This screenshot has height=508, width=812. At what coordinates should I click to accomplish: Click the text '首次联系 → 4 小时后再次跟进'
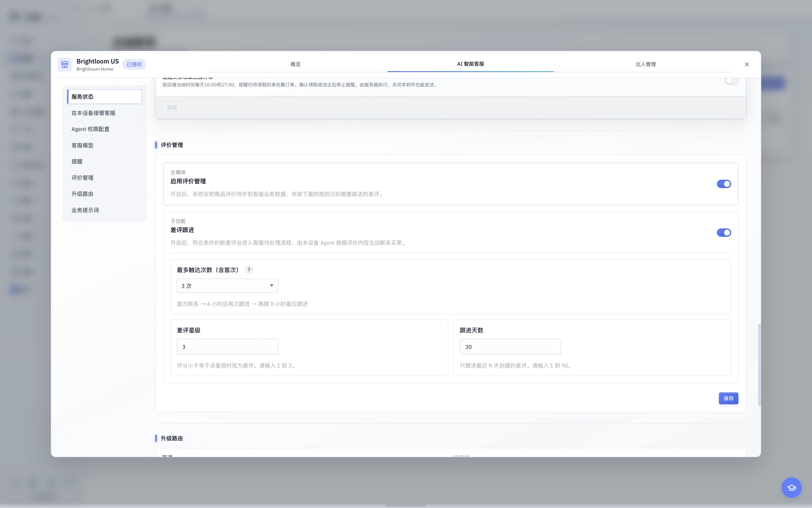click(x=213, y=304)
